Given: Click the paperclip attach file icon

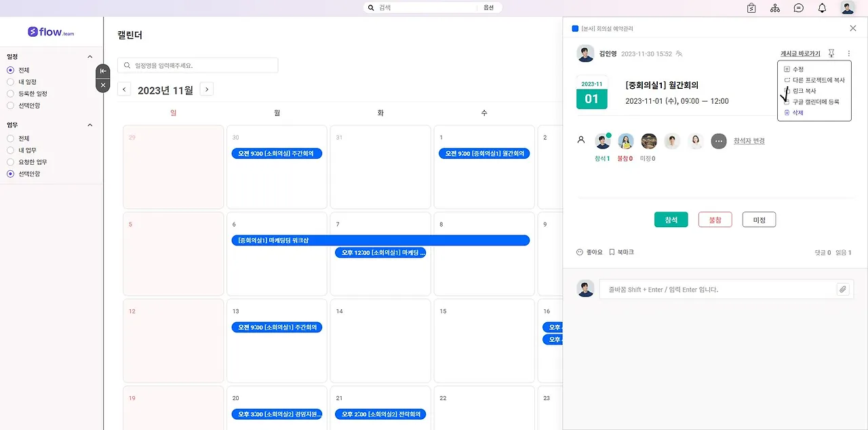Looking at the screenshot, I should tap(843, 289).
